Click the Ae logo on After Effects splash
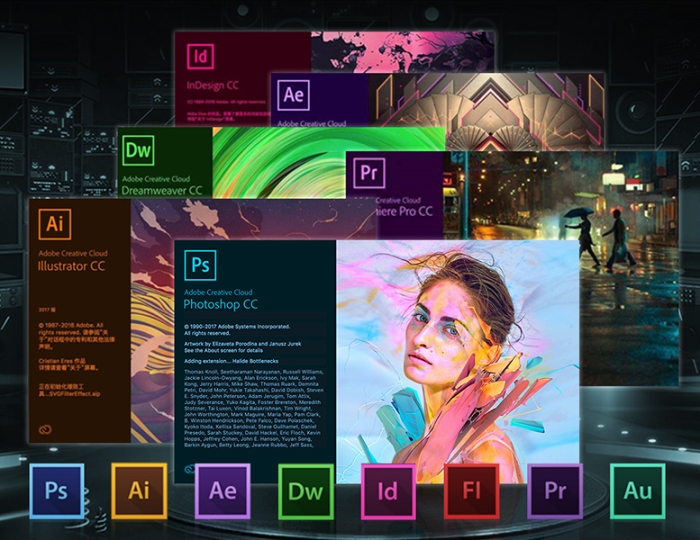 click(x=293, y=95)
